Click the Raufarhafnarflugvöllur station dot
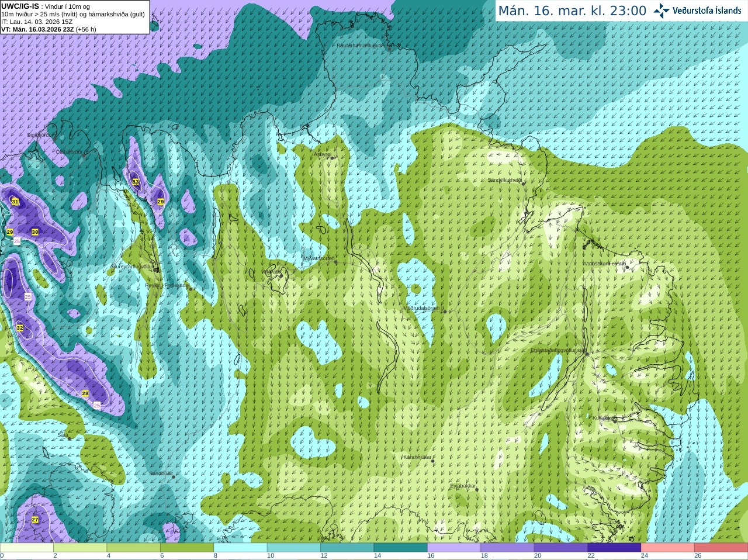748x560 pixels. [390, 49]
